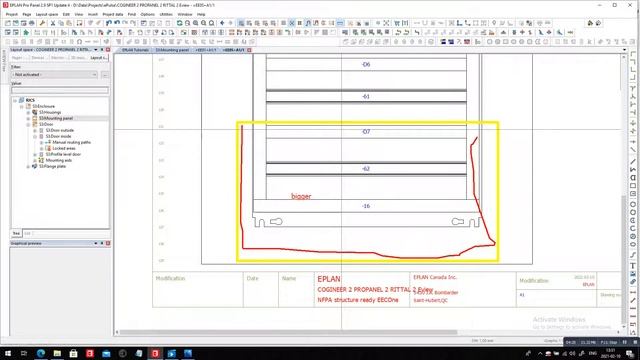
Task: Expand the S3:Housings tree node
Action: click(28, 112)
